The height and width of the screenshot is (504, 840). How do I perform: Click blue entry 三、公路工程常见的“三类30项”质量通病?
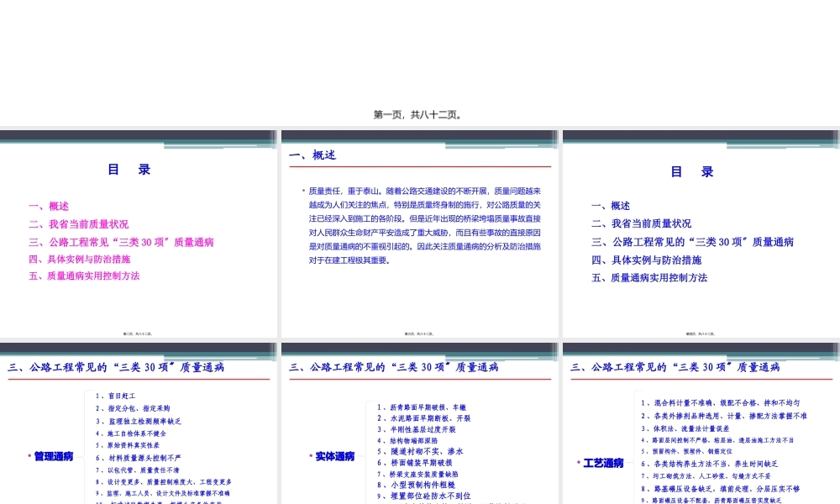pos(692,242)
